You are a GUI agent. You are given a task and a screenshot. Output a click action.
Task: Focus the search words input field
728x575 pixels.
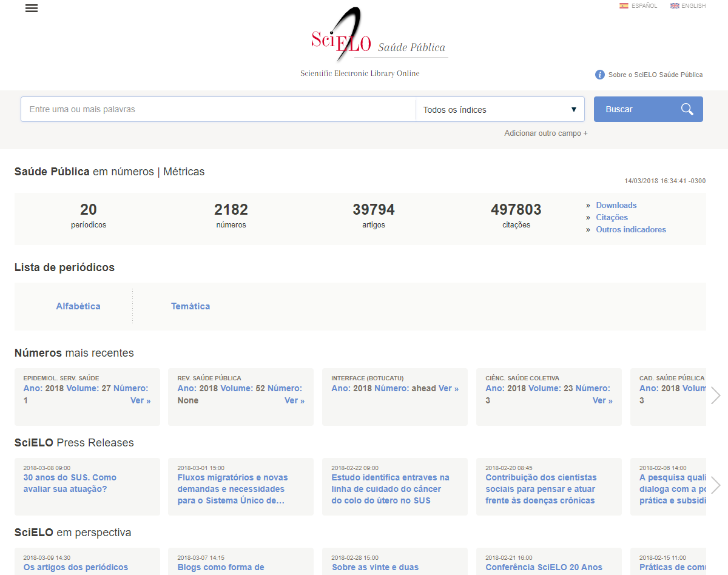tap(218, 109)
